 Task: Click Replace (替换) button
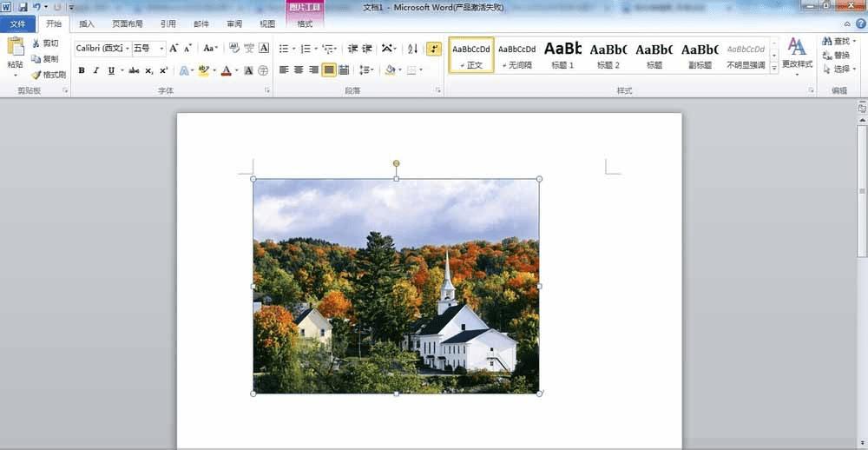[x=836, y=55]
